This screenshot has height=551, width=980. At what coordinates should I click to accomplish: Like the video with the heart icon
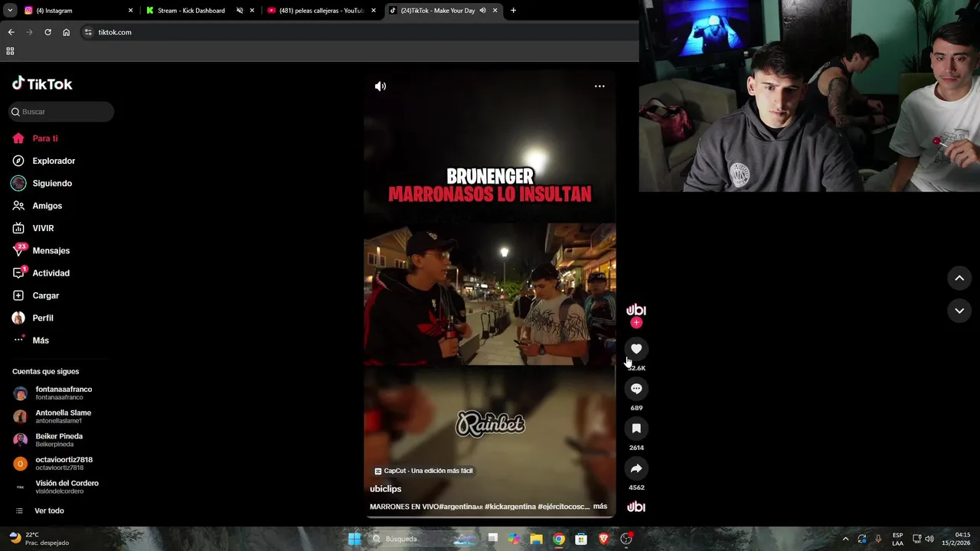(636, 349)
